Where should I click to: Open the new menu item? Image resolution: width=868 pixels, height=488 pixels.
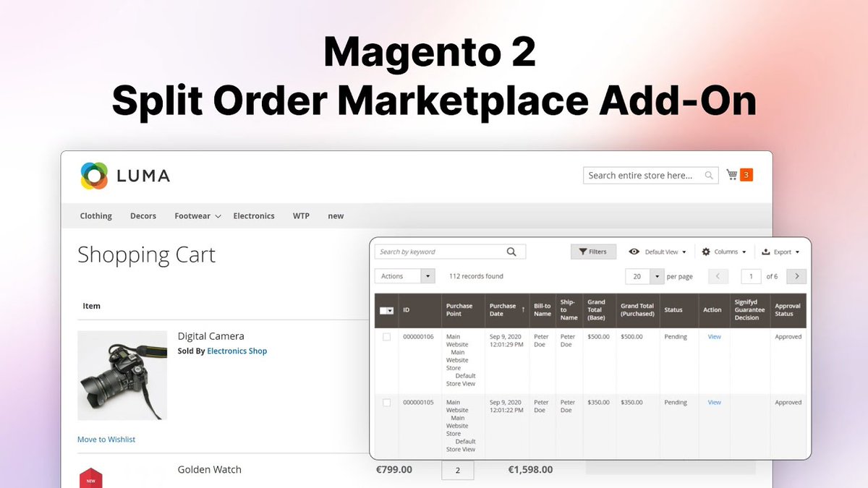(336, 215)
